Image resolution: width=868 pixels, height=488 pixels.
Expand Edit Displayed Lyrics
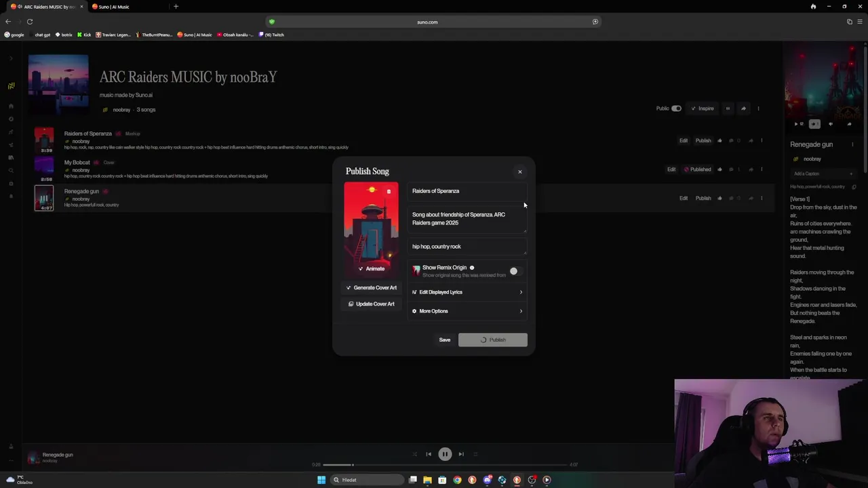pyautogui.click(x=467, y=292)
